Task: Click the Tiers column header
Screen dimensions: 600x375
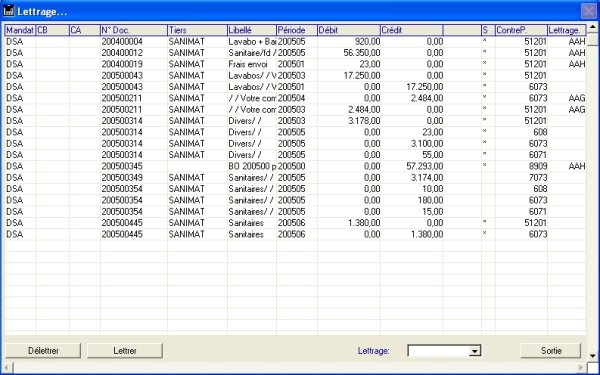Action: (197, 30)
